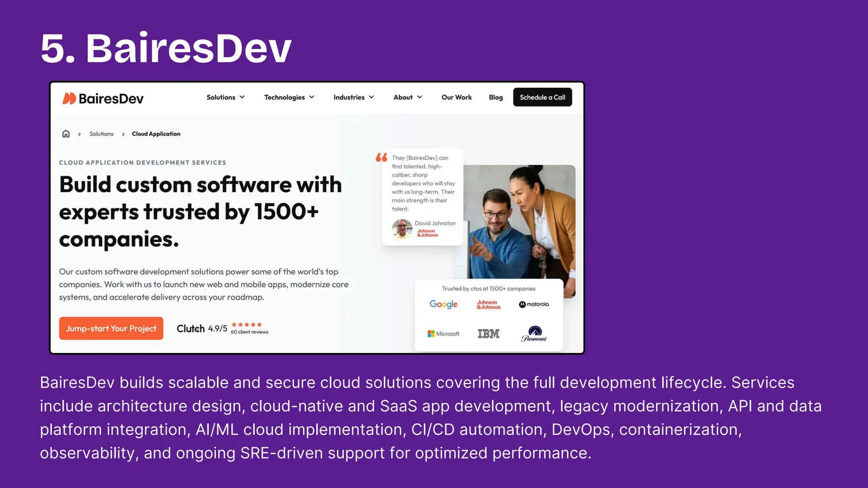868x488 pixels.
Task: Click the Johnson & Johnson logo in trusted card
Action: (x=488, y=305)
